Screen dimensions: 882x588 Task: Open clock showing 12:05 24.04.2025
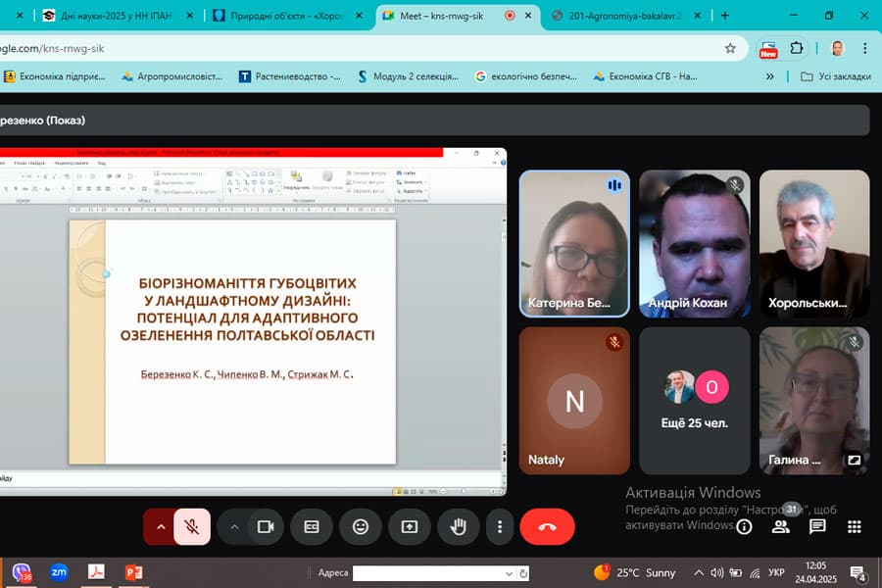[x=815, y=572]
